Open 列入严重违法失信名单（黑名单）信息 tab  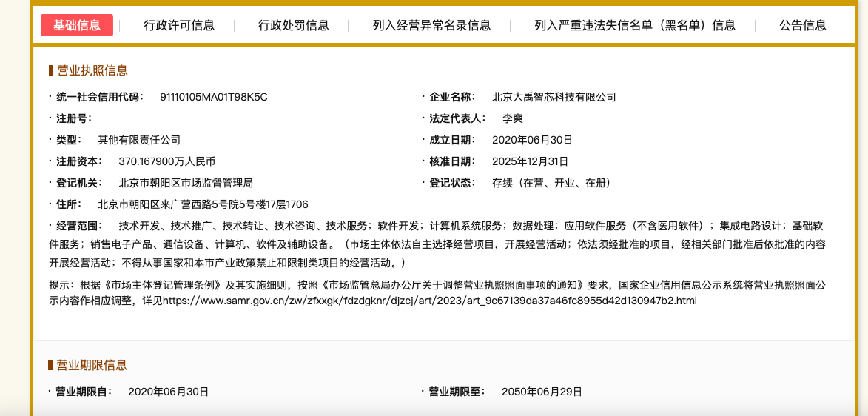tap(635, 25)
